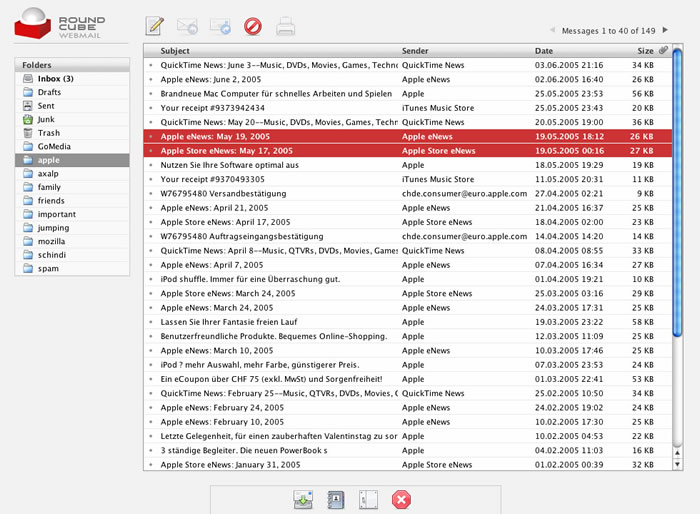Click the compose new message icon
Image resolution: width=700 pixels, height=514 pixels.
(x=154, y=26)
